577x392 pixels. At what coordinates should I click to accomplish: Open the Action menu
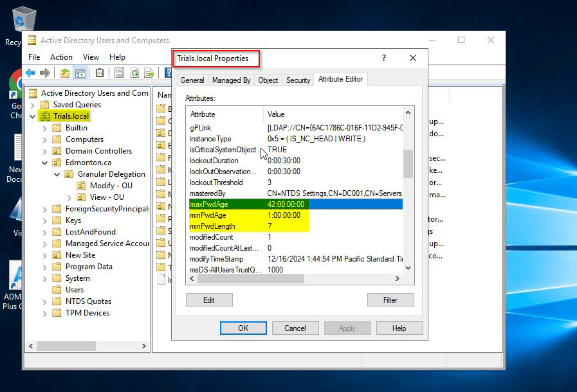click(61, 57)
